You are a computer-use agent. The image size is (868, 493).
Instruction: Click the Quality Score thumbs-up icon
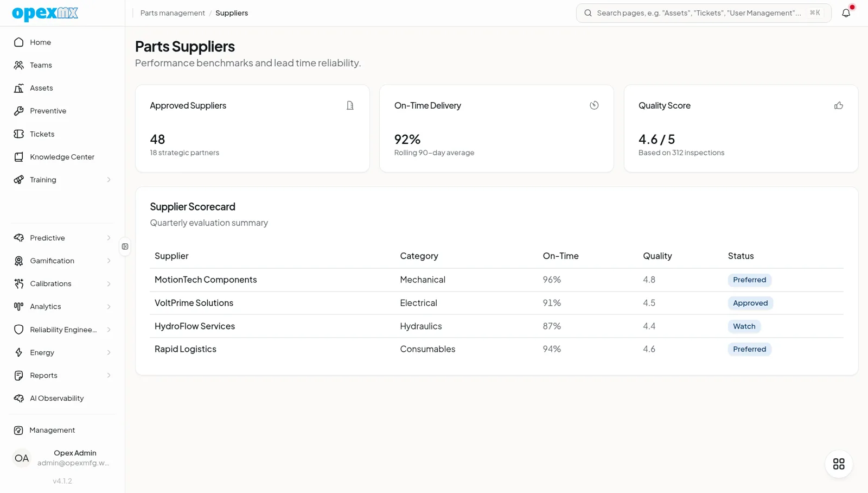coord(839,105)
